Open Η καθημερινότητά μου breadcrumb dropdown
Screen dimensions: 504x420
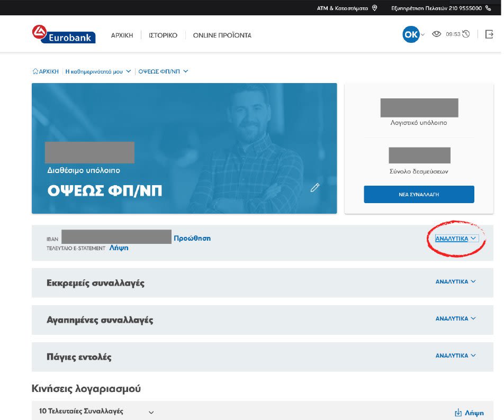(x=98, y=71)
